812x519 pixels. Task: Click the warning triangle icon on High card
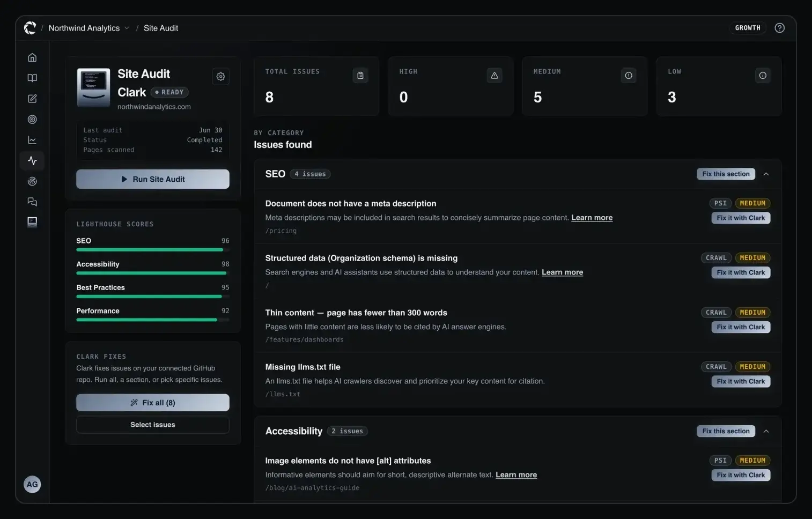click(x=494, y=76)
